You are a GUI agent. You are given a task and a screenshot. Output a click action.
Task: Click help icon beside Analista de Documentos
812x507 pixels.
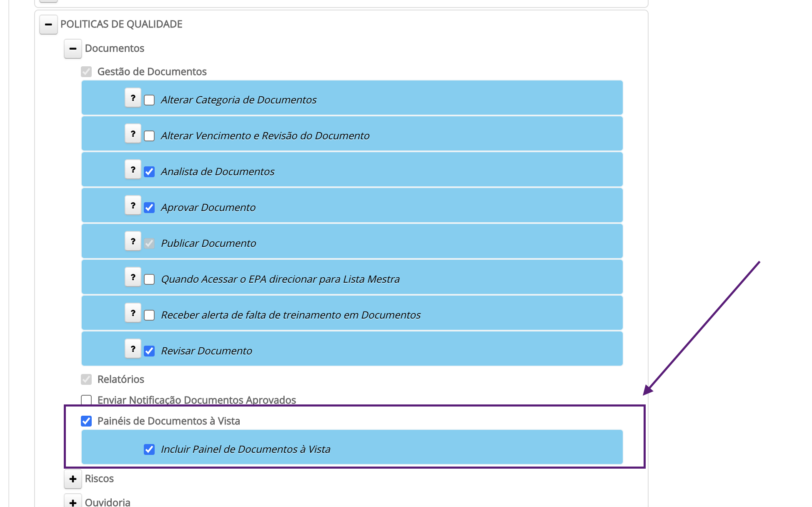133,170
